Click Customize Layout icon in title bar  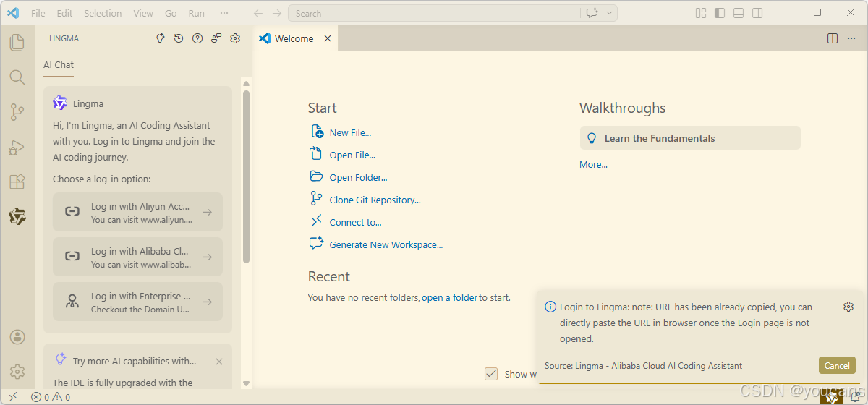point(700,13)
